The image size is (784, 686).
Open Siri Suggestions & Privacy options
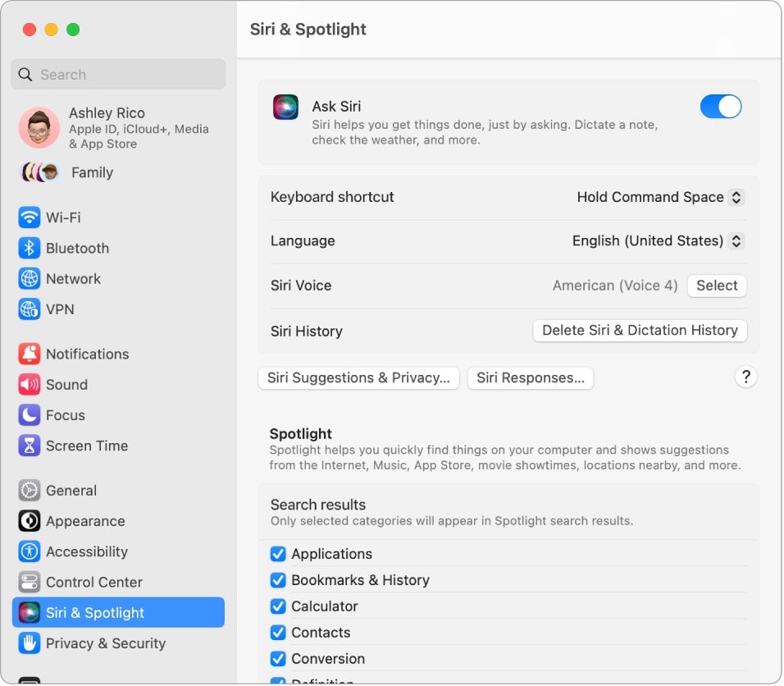[x=358, y=378]
